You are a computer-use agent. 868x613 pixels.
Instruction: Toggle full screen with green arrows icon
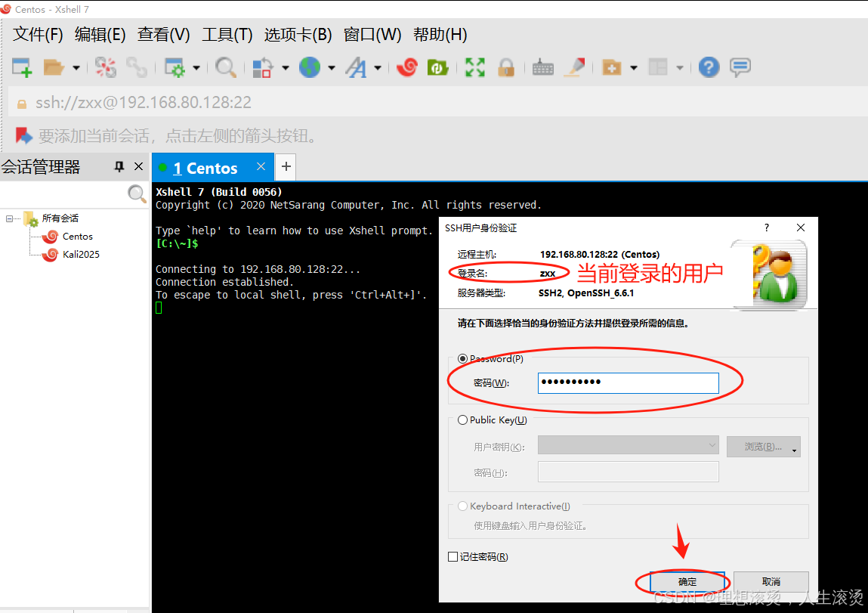coord(474,67)
